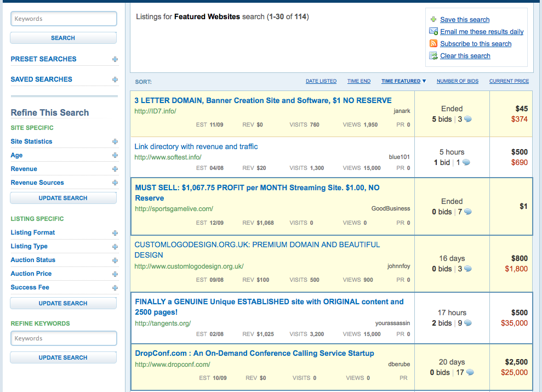The height and width of the screenshot is (392, 542).
Task: Expand the Auction Price filter
Action: pos(115,274)
